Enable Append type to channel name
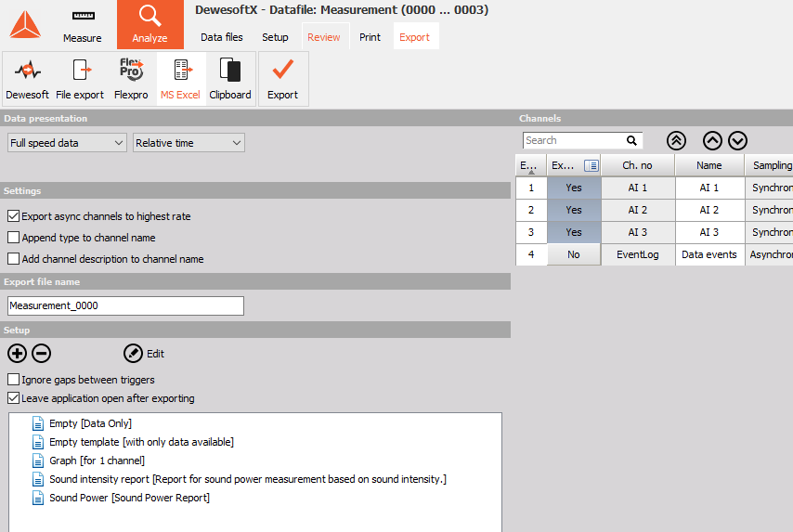 click(x=14, y=237)
